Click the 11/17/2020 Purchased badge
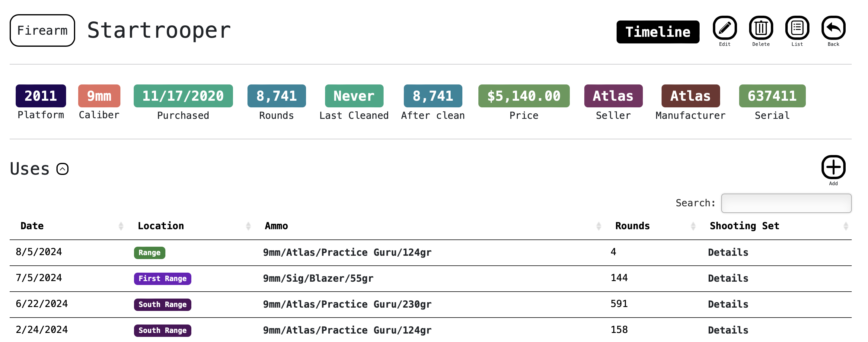Screen dimensions: 868x342 [x=183, y=96]
